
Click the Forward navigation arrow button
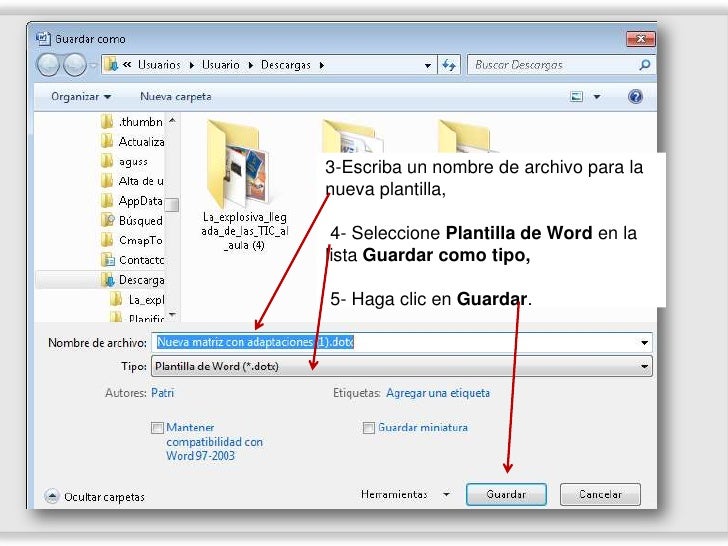tap(75, 65)
